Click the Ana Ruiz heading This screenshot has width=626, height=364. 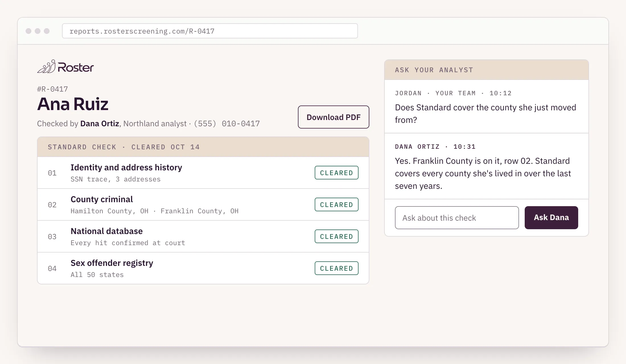73,104
